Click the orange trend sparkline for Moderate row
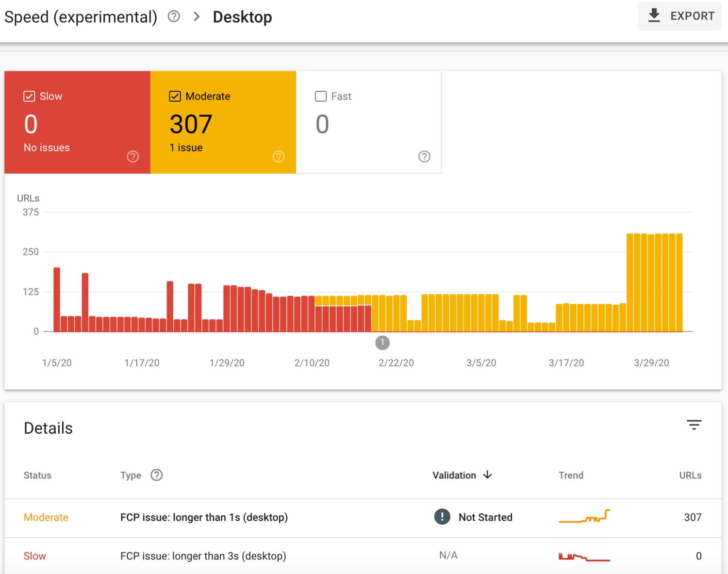The width and height of the screenshot is (728, 574). point(584,516)
